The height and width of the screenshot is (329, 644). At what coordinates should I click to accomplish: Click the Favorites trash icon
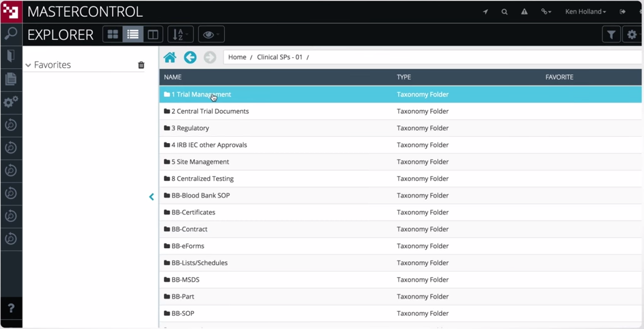[x=141, y=65]
